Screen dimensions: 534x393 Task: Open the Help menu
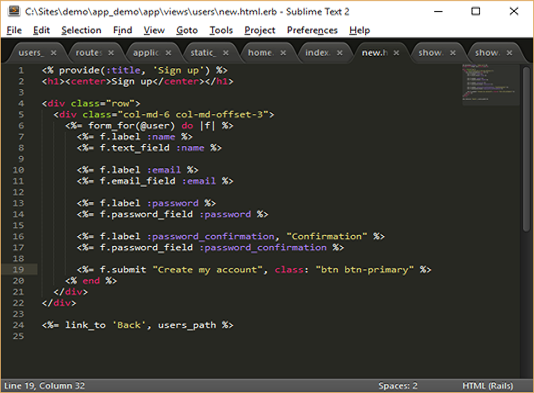coord(359,30)
